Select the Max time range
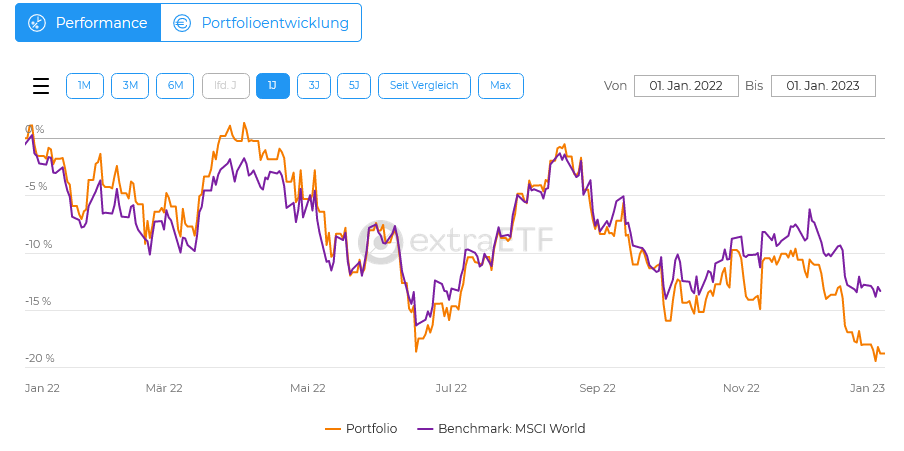 coord(500,86)
